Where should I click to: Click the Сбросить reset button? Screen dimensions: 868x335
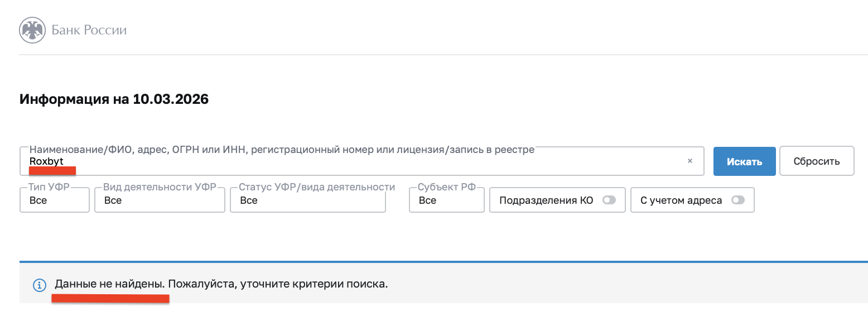[817, 161]
